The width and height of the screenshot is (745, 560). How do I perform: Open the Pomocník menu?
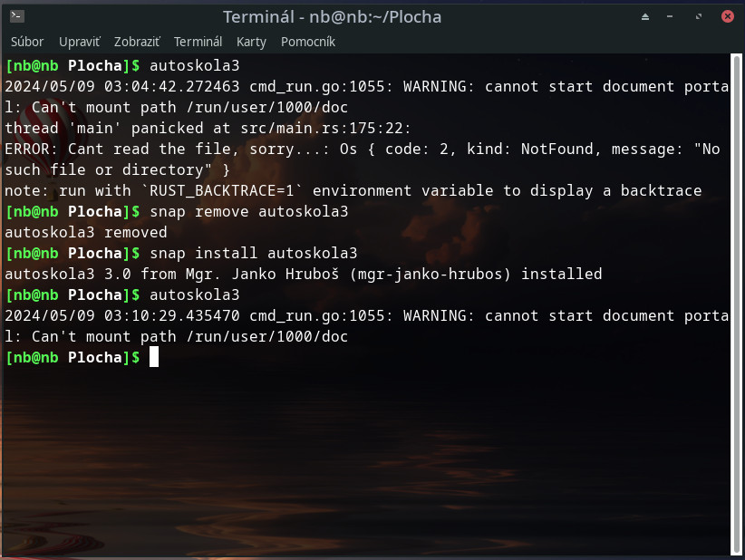point(308,42)
